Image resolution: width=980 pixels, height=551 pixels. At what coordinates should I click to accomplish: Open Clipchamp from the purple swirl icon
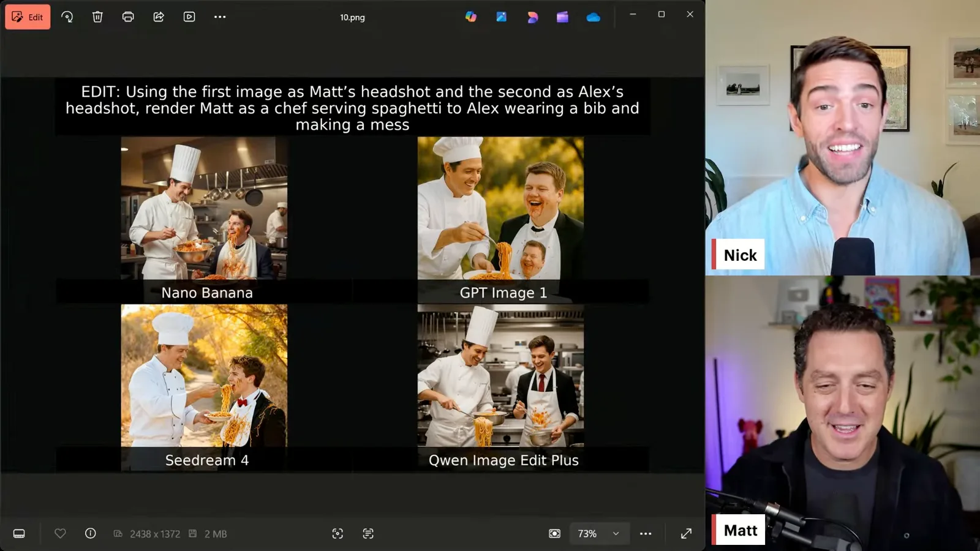[x=532, y=17]
